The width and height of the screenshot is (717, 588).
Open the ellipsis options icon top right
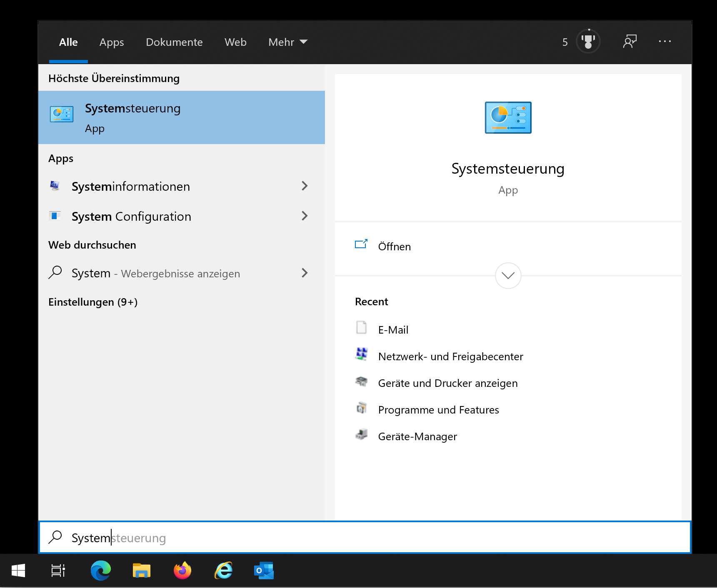coord(665,42)
